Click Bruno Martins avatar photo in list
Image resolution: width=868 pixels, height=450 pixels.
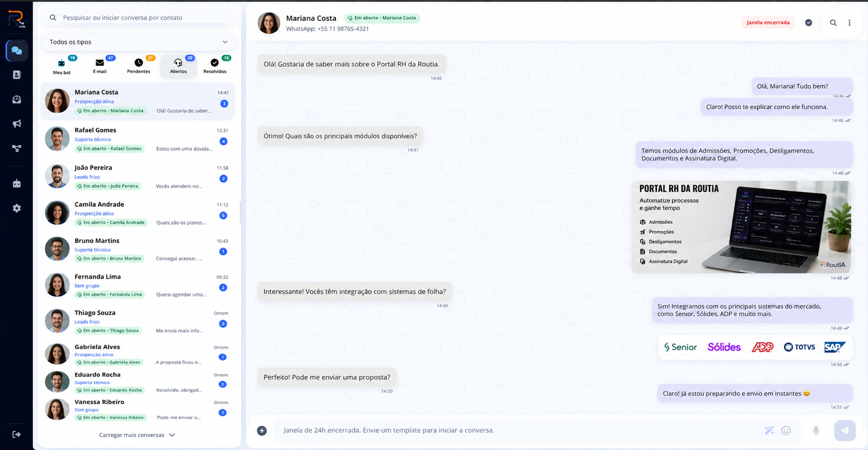tap(57, 249)
